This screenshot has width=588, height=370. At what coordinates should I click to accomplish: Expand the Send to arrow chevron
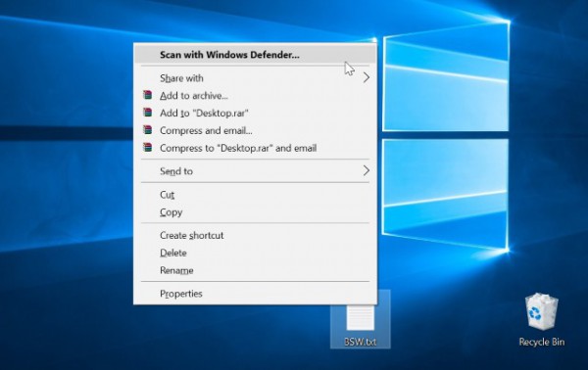[366, 170]
